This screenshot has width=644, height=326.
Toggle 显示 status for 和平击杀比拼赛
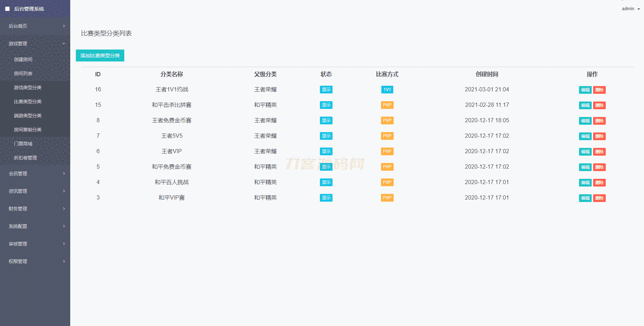(x=326, y=105)
